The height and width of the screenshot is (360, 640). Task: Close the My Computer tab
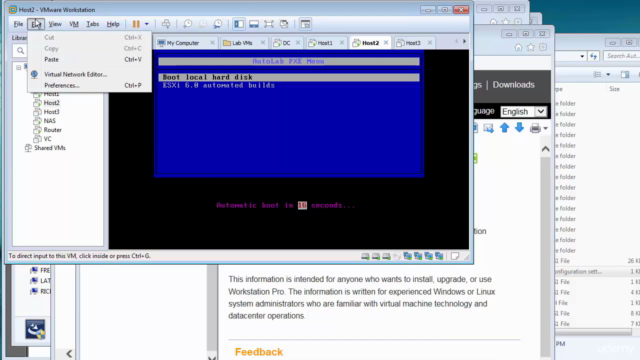pyautogui.click(x=212, y=42)
